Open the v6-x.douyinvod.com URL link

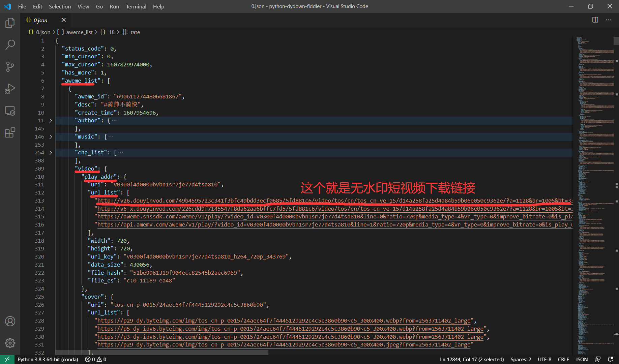(335, 209)
